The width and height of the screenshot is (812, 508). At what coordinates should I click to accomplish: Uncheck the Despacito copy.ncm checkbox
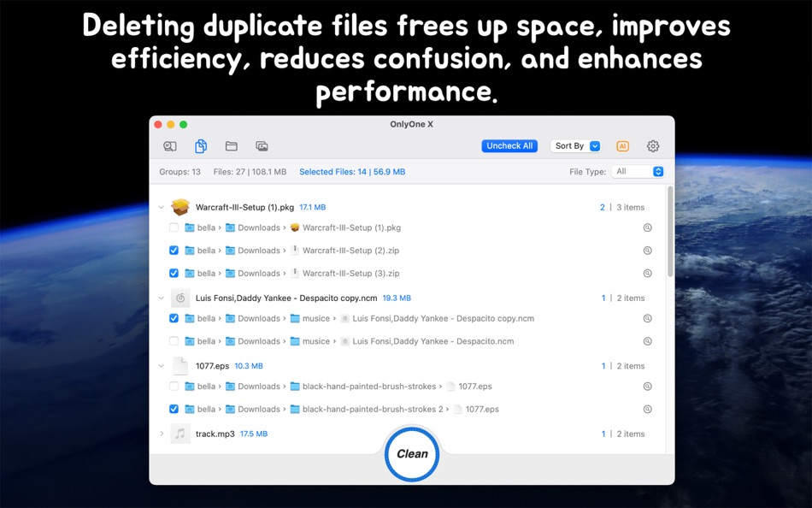click(174, 318)
